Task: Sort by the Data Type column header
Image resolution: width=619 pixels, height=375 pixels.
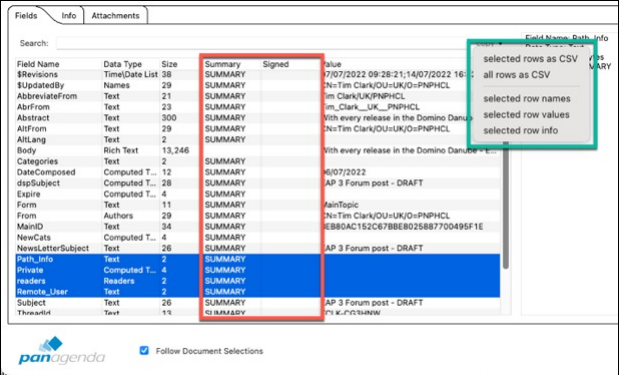Action: point(122,64)
